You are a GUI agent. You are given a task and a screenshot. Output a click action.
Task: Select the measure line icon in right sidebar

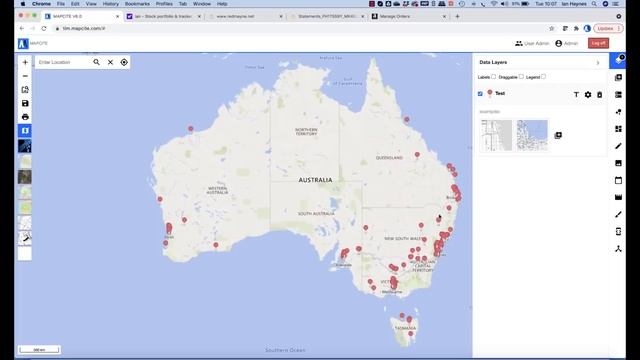point(618,214)
